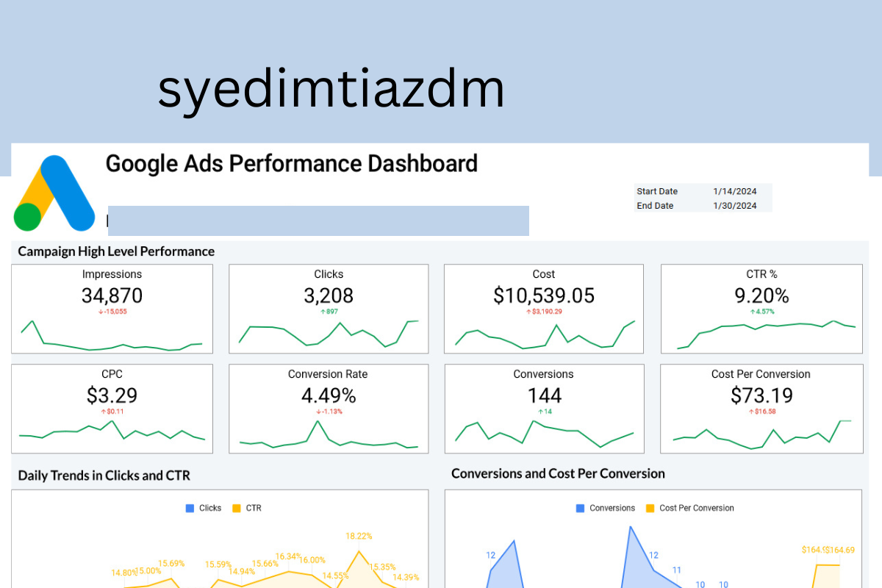Click the 16.34% data label
Screen dimensions: 882x588
pos(289,556)
